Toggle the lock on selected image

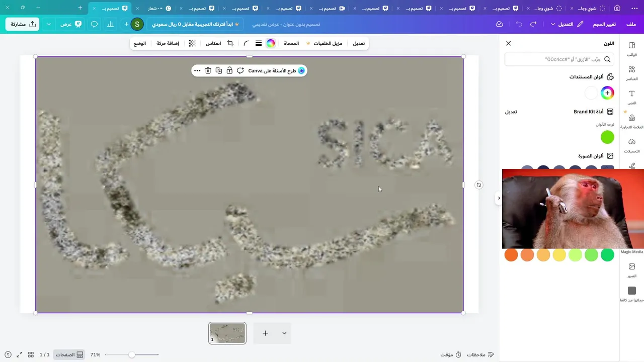click(229, 71)
